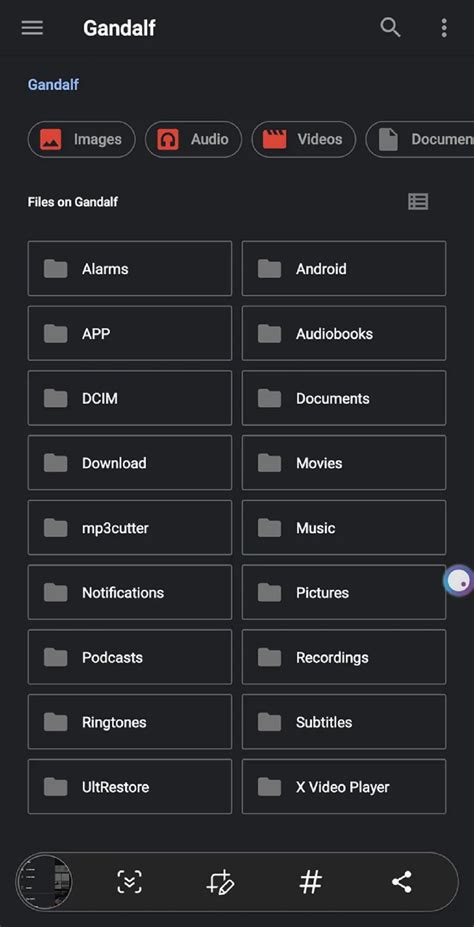Tap the scroll capture icon
Viewport: 474px width, 927px height.
coord(129,883)
